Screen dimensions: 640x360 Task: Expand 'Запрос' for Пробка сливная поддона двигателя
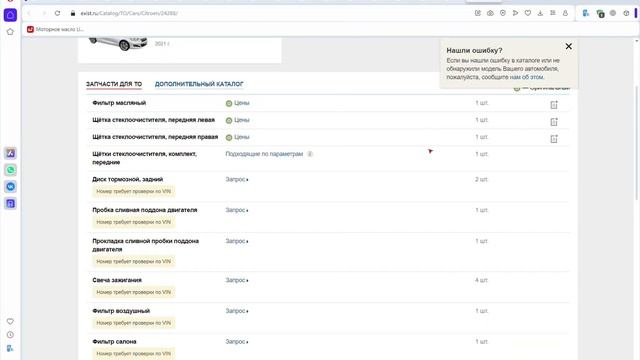[x=237, y=210]
